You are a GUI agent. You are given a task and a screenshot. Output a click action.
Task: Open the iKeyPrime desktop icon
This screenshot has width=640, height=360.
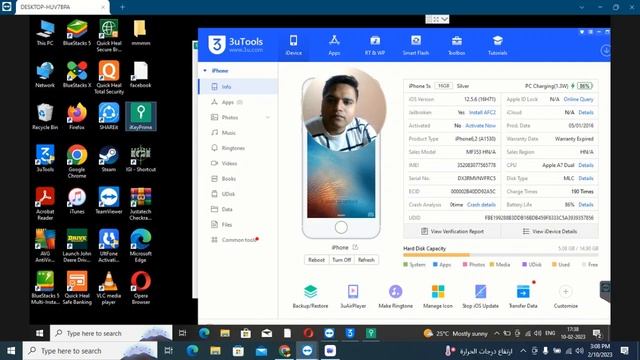[x=141, y=116]
